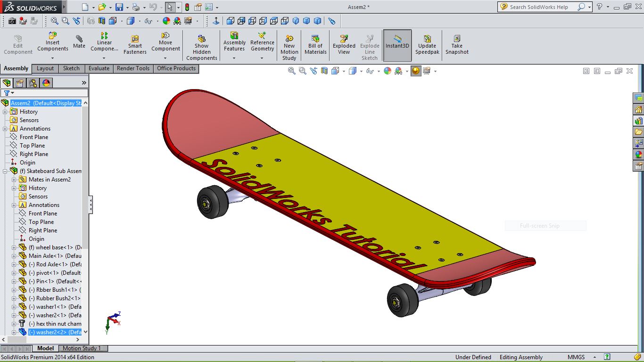Image resolution: width=644 pixels, height=362 pixels.
Task: Open the Options checklist icon
Action: pos(208,7)
